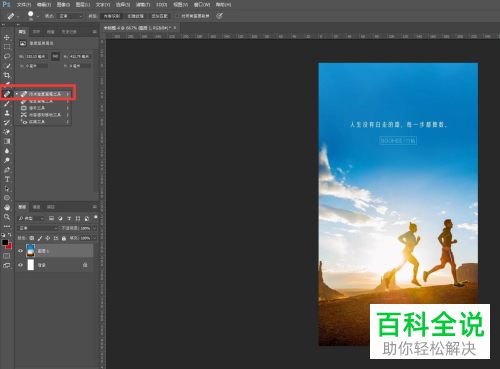Hide the 背景 layer
Viewport: 500px width, 369px height.
click(x=20, y=265)
